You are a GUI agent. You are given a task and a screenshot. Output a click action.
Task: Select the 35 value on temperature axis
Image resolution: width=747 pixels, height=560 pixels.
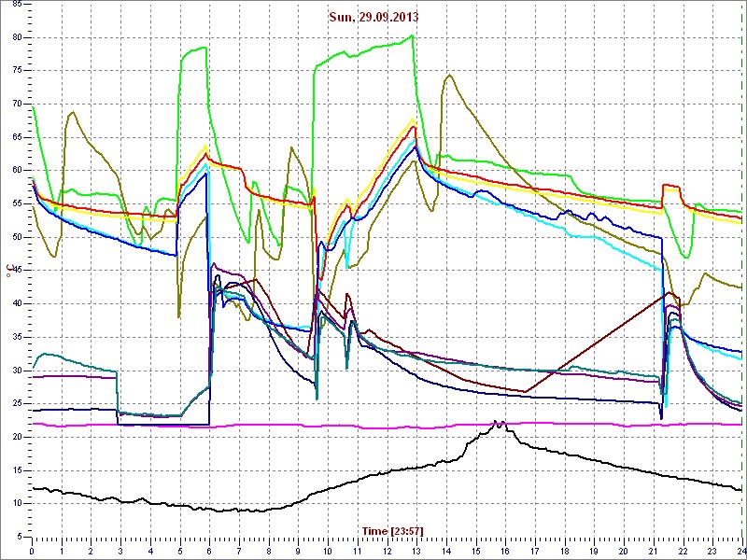(x=17, y=338)
